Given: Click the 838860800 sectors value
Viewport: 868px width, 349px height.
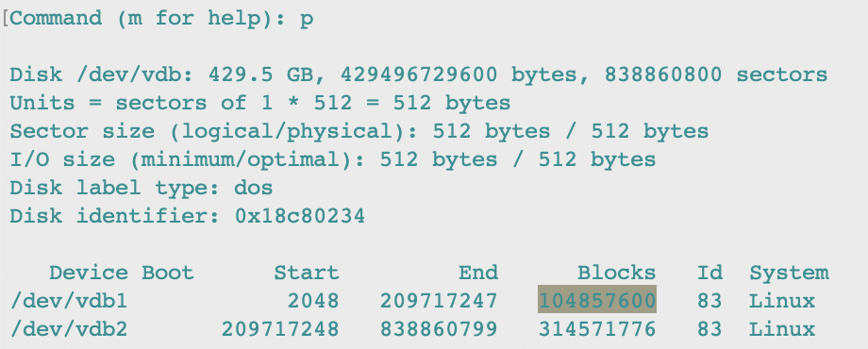Looking at the screenshot, I should click(716, 75).
